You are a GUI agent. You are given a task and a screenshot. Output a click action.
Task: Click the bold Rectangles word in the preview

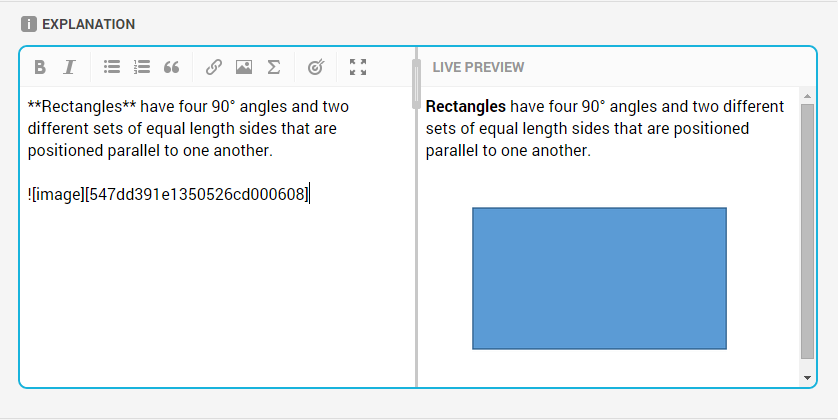pyautogui.click(x=465, y=106)
